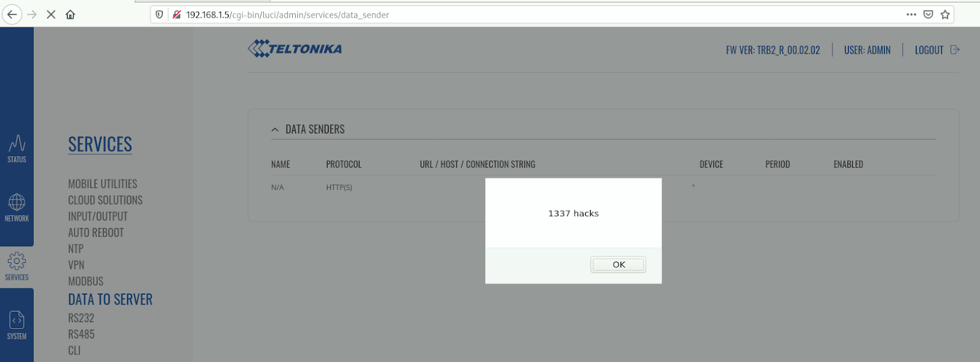Collapse the Data Senders section
Viewport: 980px width, 362px height.
[275, 129]
